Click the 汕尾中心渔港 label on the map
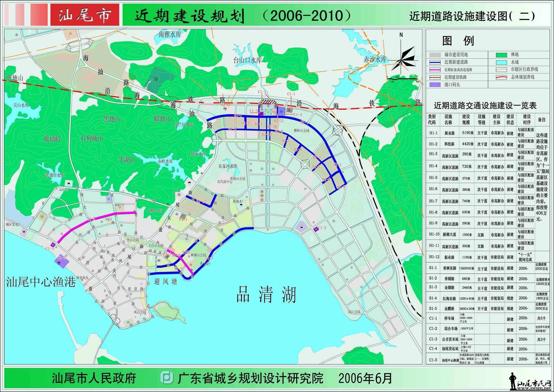The height and width of the screenshot is (392, 554). click(x=41, y=282)
